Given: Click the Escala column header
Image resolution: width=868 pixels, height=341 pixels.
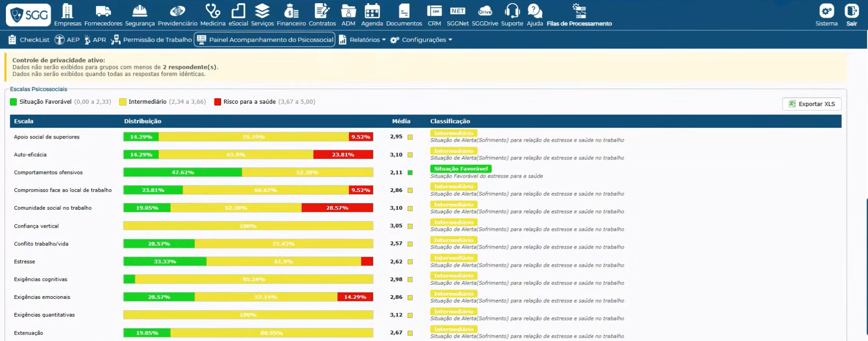Looking at the screenshot, I should pos(24,121).
